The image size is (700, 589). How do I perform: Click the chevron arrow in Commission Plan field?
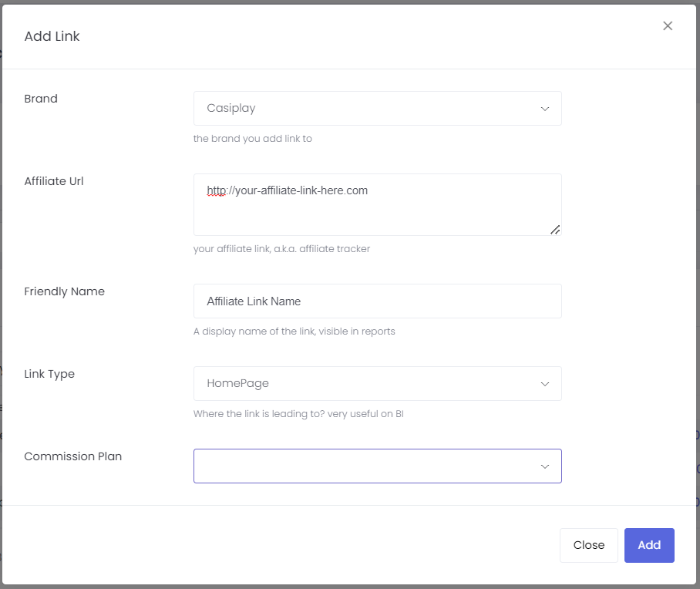click(544, 466)
